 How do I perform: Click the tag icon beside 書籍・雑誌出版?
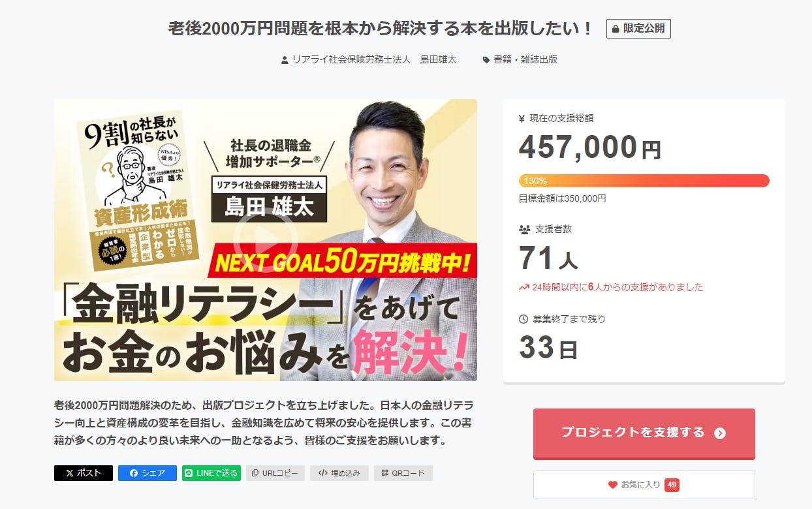[486, 60]
